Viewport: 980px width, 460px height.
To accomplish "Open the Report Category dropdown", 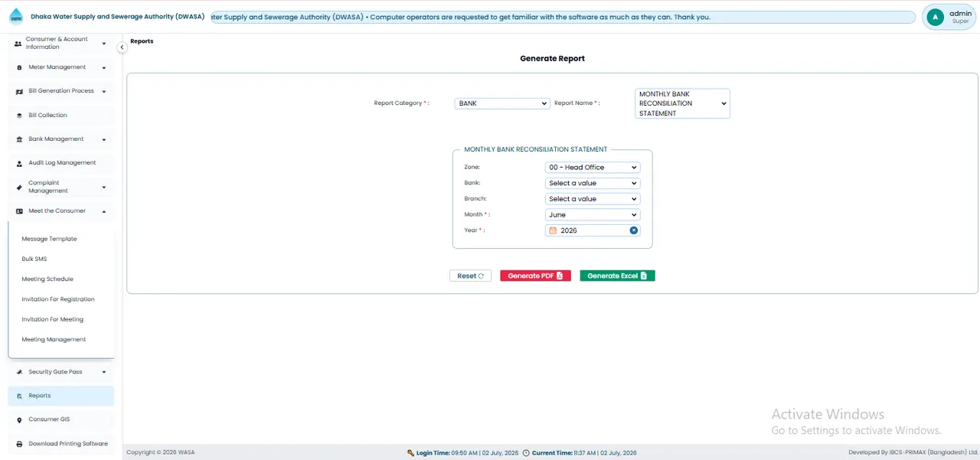I will 502,103.
